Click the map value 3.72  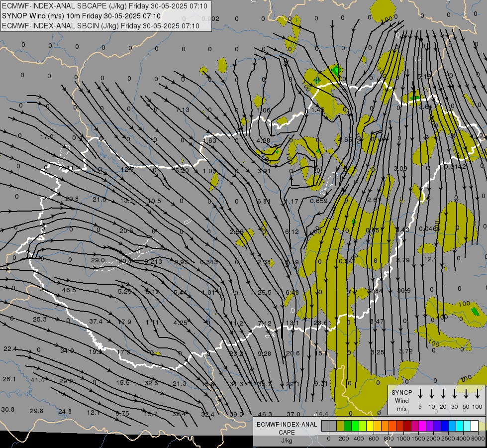405,351
